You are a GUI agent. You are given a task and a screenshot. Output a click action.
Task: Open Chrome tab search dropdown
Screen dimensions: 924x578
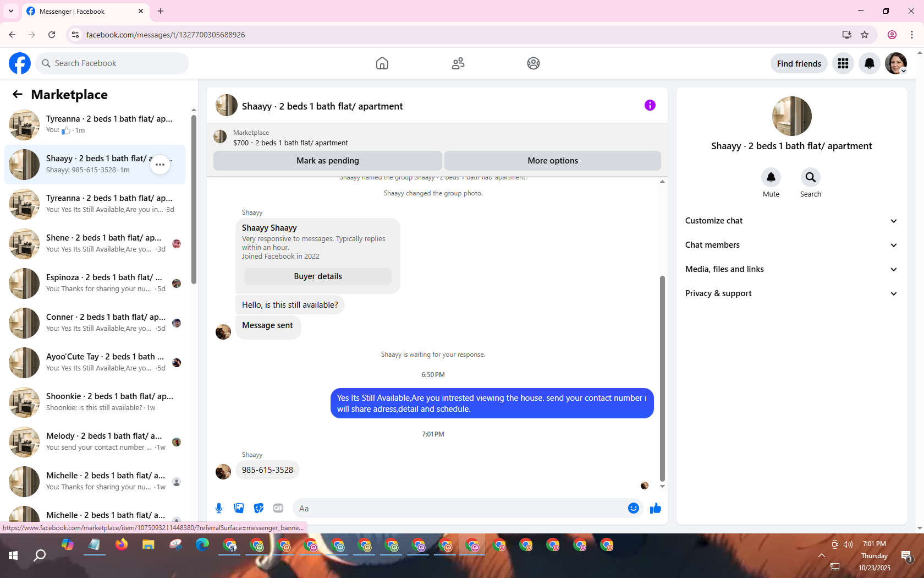tap(11, 11)
